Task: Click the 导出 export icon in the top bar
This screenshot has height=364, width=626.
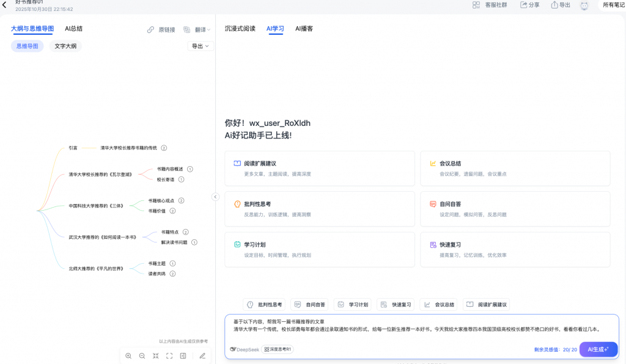Action: click(559, 5)
